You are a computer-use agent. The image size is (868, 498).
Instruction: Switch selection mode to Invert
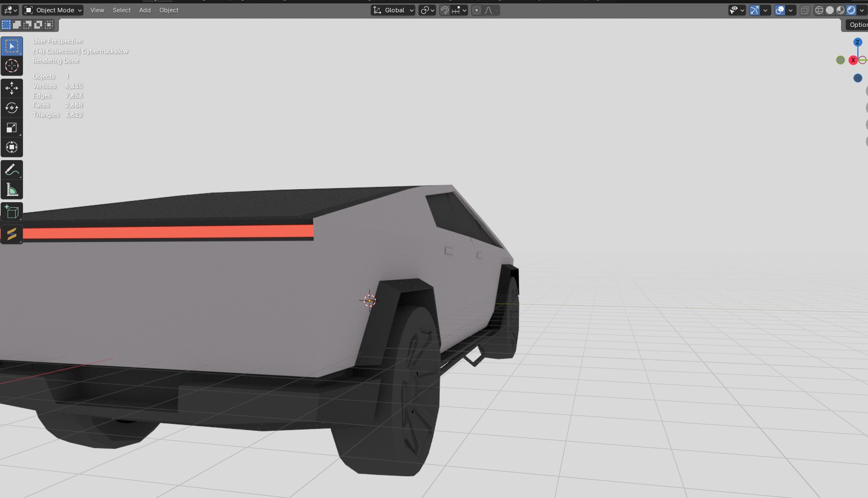coord(38,25)
